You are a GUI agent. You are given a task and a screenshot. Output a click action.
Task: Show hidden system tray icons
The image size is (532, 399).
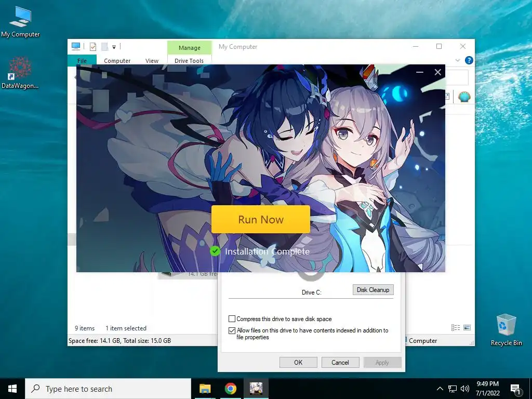tap(440, 389)
